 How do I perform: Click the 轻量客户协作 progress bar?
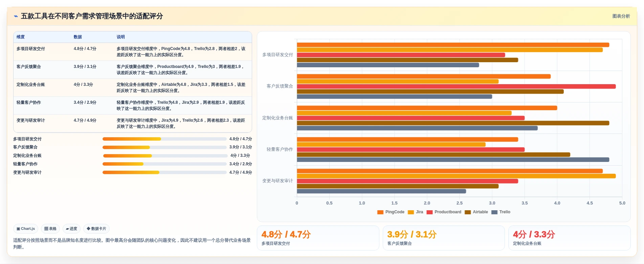coord(164,164)
